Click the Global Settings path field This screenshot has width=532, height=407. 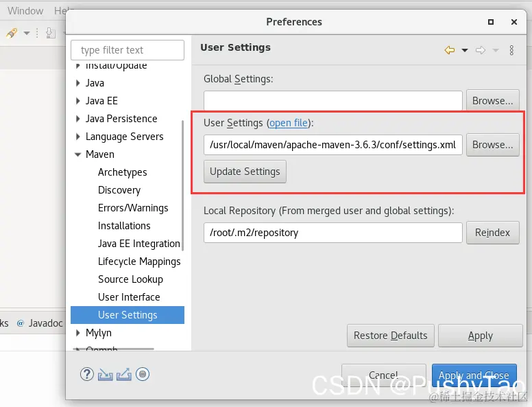332,101
